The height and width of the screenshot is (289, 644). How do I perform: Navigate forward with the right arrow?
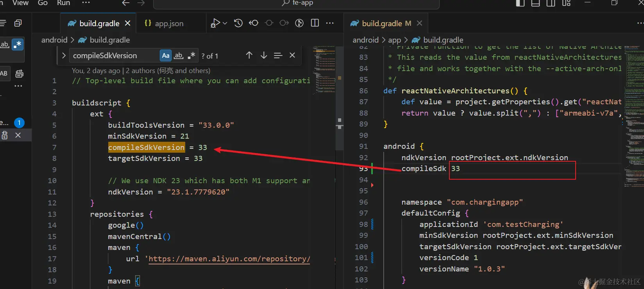[141, 3]
